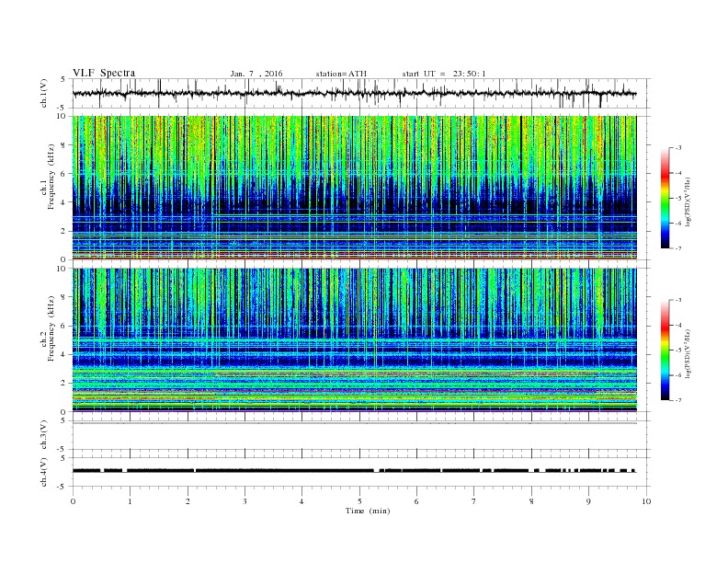Click the "-4" tick on ch.2 color bar

pyautogui.click(x=678, y=325)
